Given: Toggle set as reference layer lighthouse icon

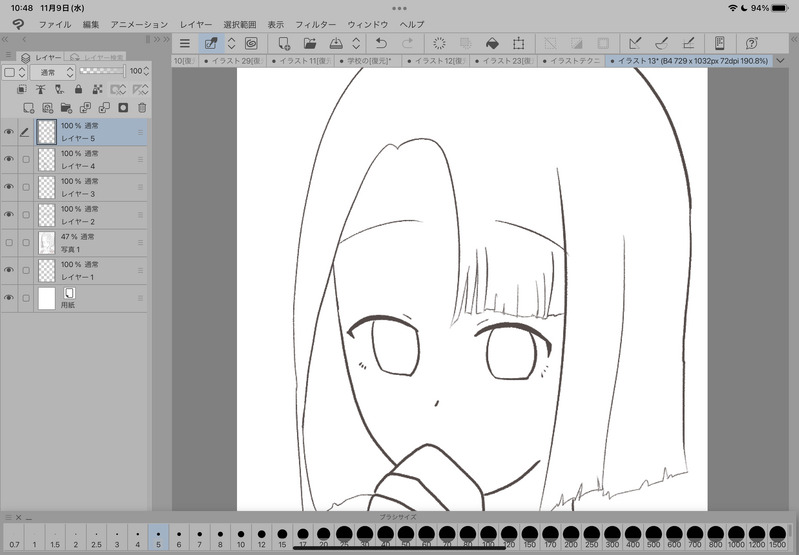Looking at the screenshot, I should click(40, 90).
